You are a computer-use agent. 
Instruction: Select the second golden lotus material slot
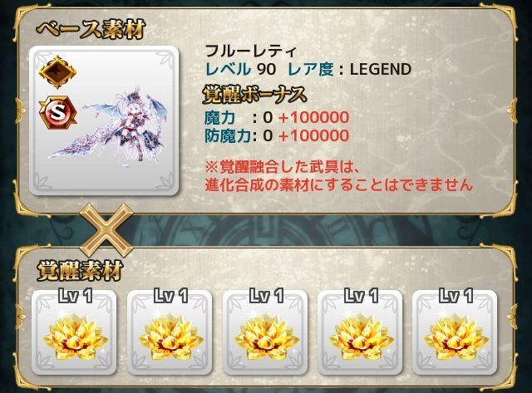[170, 332]
